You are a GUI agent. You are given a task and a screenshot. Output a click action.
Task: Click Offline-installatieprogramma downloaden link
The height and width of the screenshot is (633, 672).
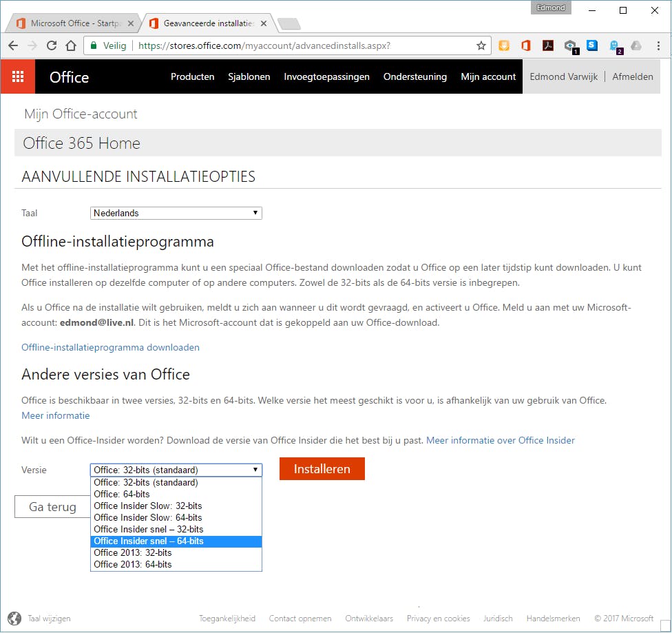(110, 347)
